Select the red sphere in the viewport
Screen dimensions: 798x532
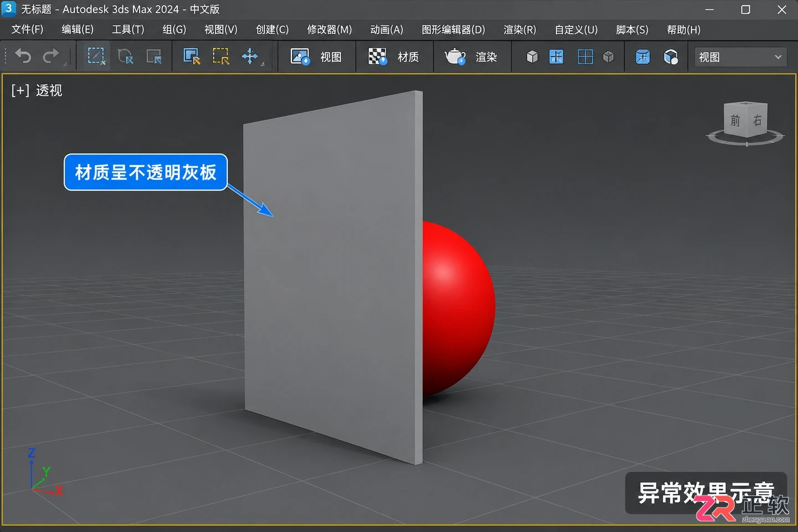coord(459,308)
